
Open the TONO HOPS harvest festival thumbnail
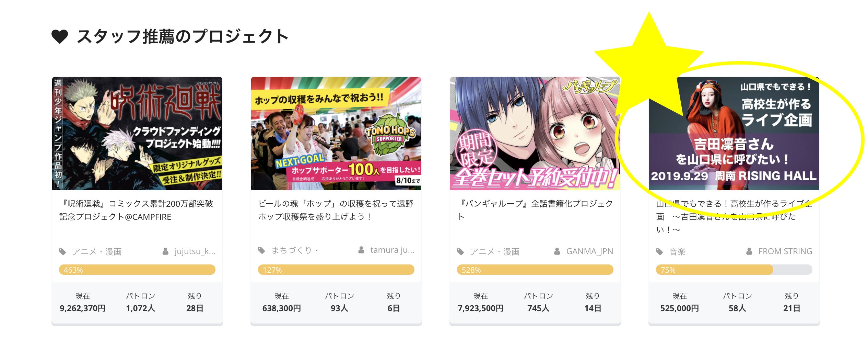(x=336, y=134)
